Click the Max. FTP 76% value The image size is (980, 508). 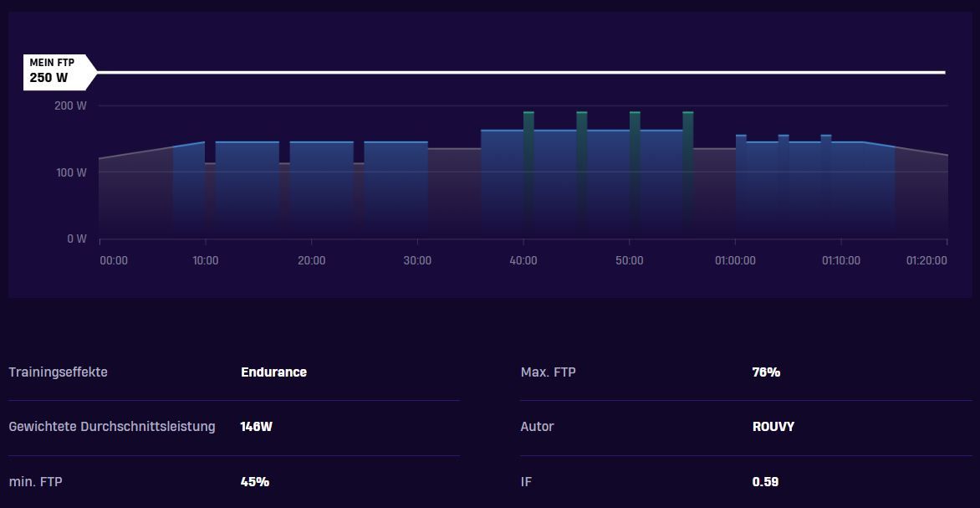tap(766, 372)
